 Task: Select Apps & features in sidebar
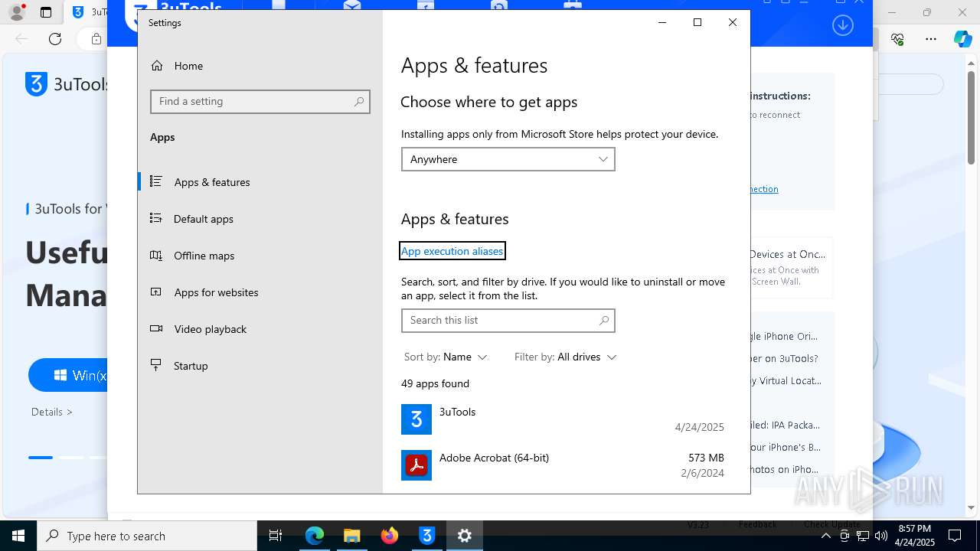(x=260, y=182)
